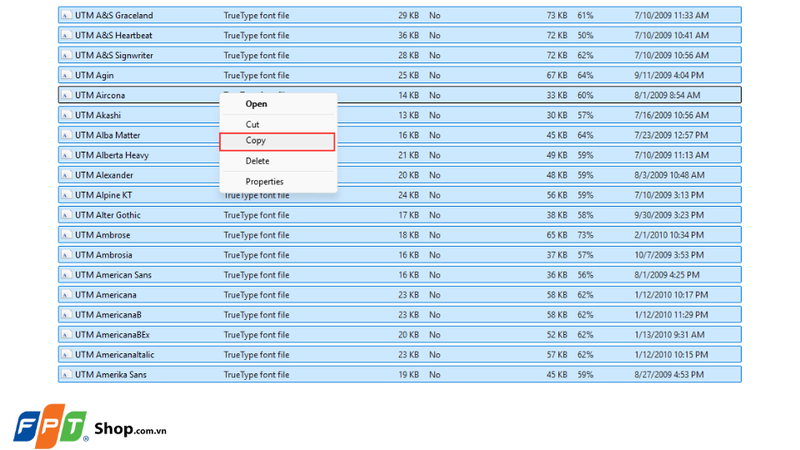The width and height of the screenshot is (800, 450).
Task: Click TrueType font file type for UTM Agin
Action: [x=256, y=75]
